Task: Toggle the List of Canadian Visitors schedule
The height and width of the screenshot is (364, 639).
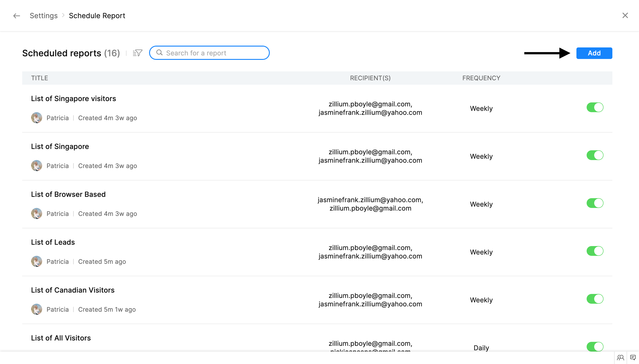Action: tap(595, 299)
